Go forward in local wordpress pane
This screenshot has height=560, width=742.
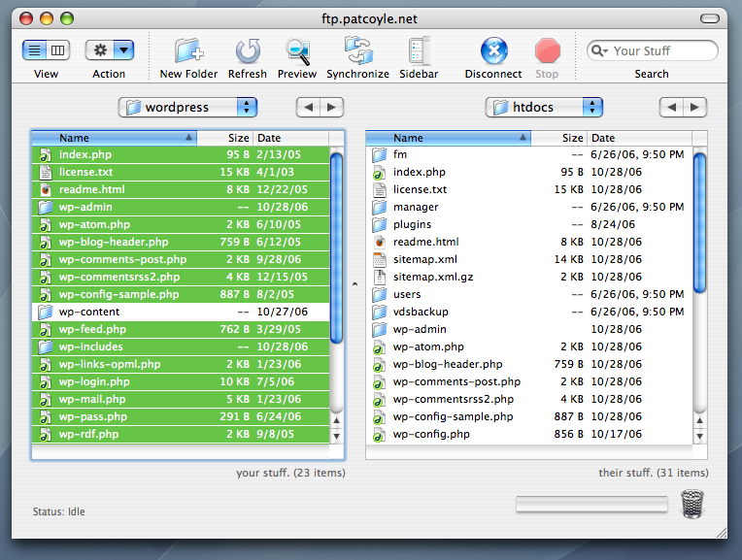click(332, 108)
